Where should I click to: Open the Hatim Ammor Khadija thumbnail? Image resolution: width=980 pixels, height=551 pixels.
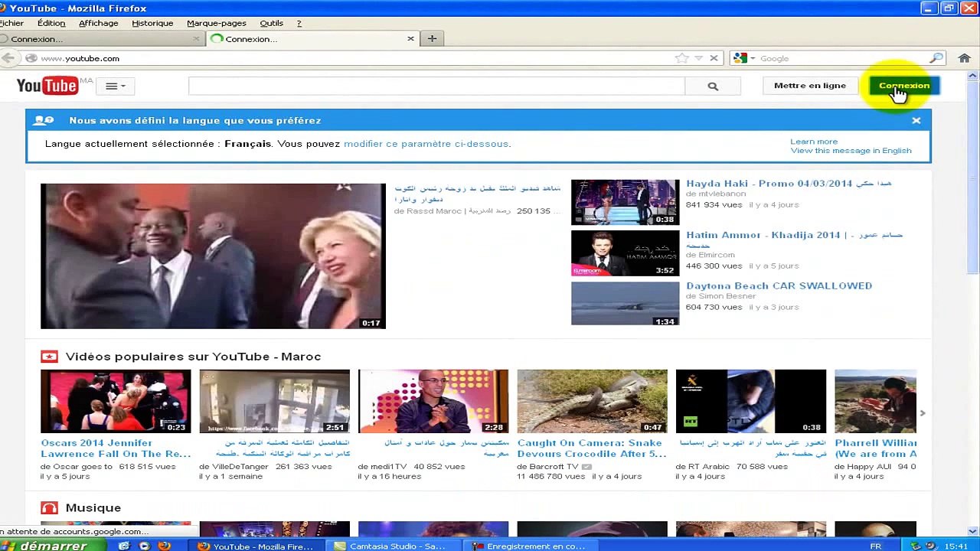point(625,253)
